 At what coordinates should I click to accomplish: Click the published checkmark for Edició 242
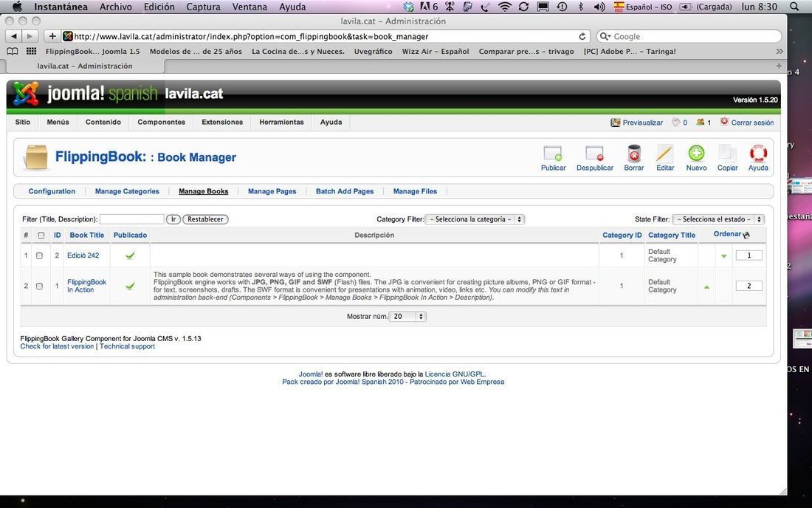click(130, 255)
